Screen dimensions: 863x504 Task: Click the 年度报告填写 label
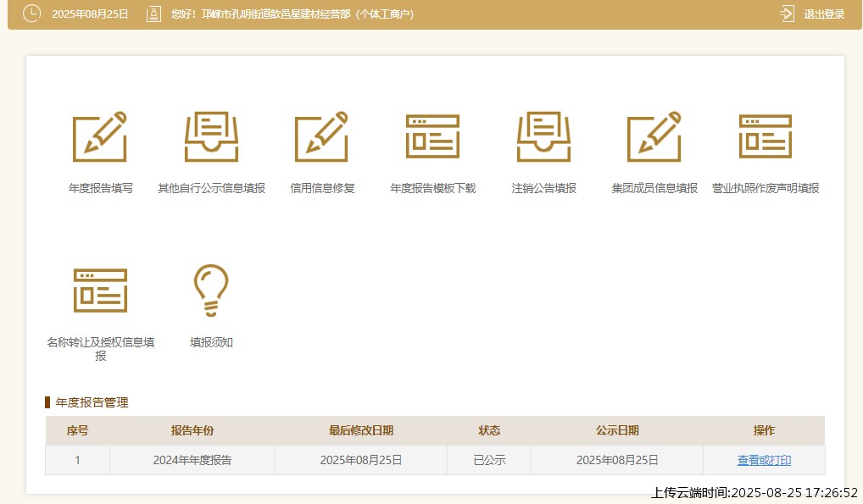(x=100, y=188)
